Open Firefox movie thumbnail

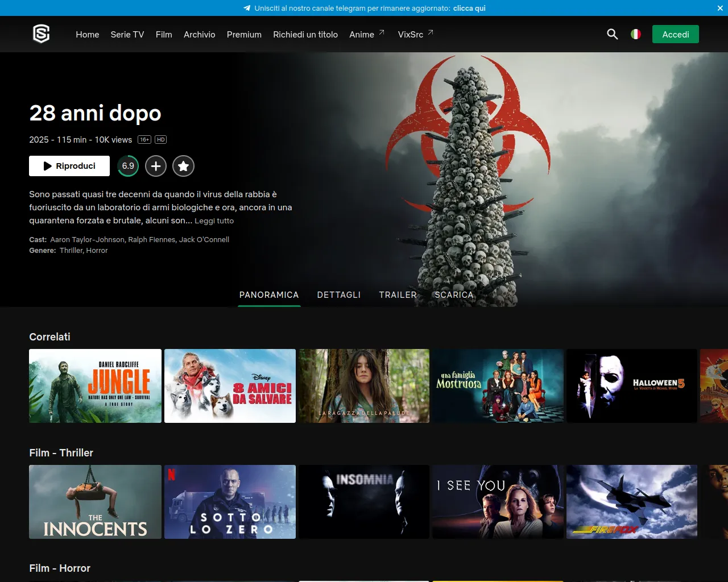pos(632,502)
